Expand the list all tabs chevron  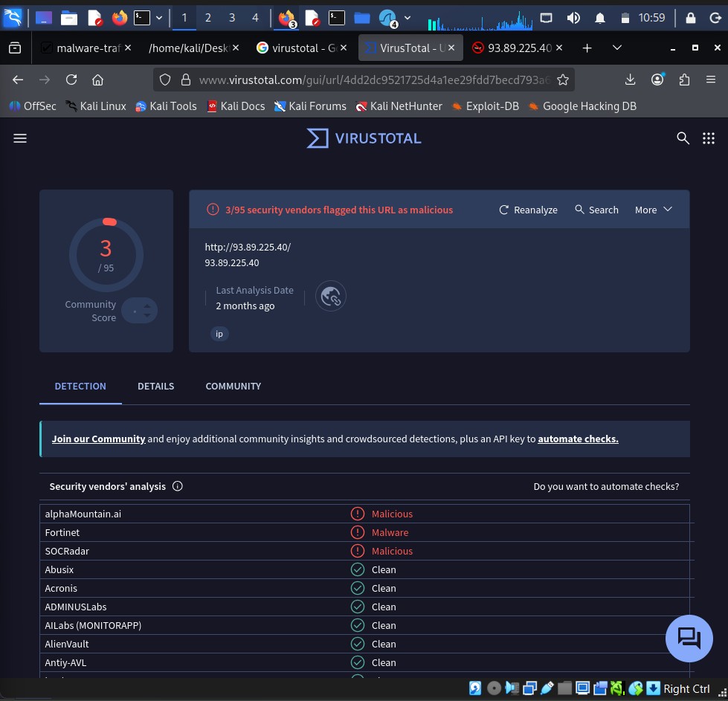pyautogui.click(x=617, y=48)
